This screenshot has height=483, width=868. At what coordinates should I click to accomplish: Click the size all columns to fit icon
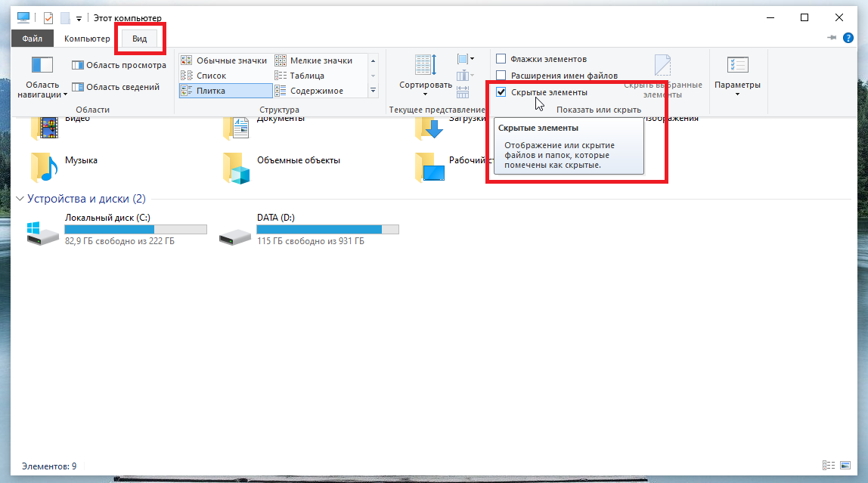463,92
